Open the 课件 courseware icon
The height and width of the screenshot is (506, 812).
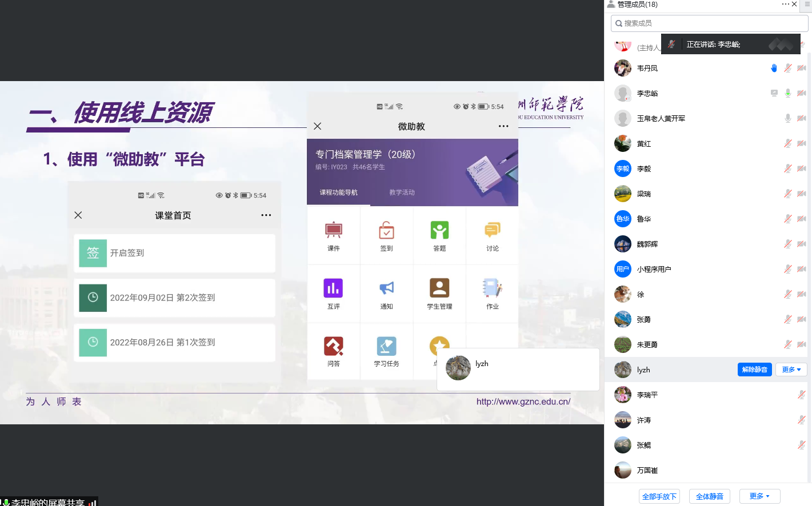(334, 230)
